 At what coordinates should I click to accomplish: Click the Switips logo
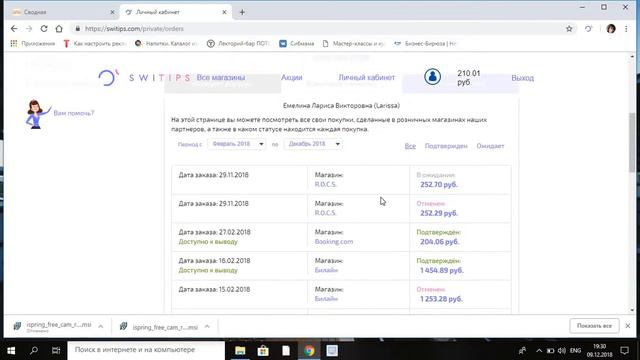144,78
